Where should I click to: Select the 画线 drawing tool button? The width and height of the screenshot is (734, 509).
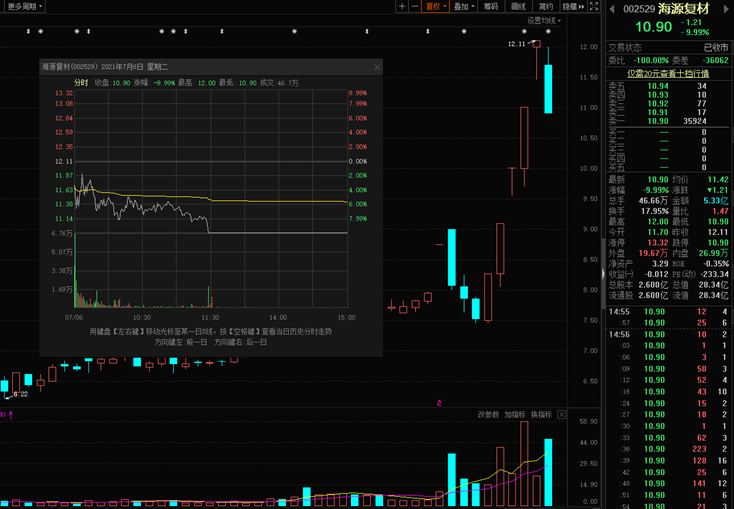pos(518,6)
